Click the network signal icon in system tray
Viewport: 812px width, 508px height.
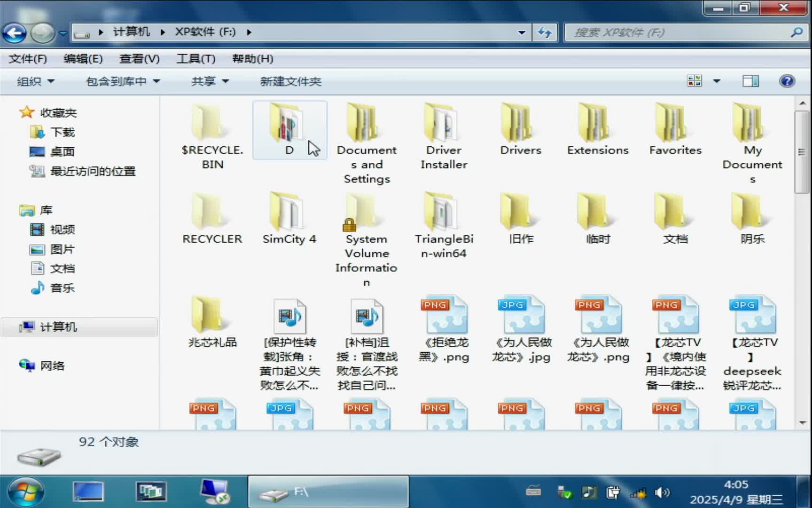pos(638,492)
